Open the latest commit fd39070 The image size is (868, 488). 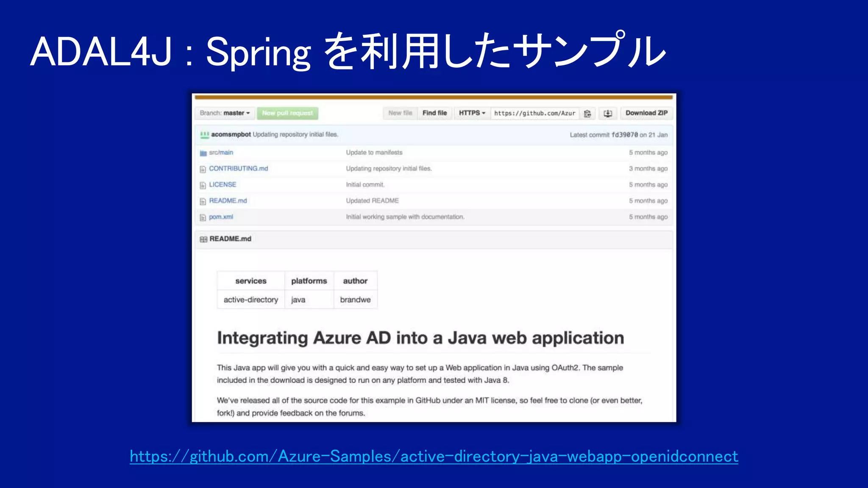[624, 135]
